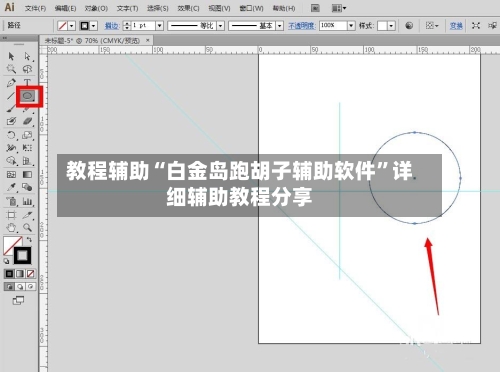Open the 变换 transform panel link
Viewport: 500px width, 372px height.
click(456, 26)
